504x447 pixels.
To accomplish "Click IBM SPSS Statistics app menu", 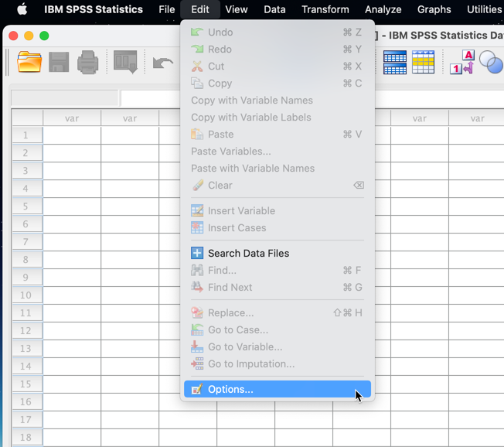I will point(94,9).
